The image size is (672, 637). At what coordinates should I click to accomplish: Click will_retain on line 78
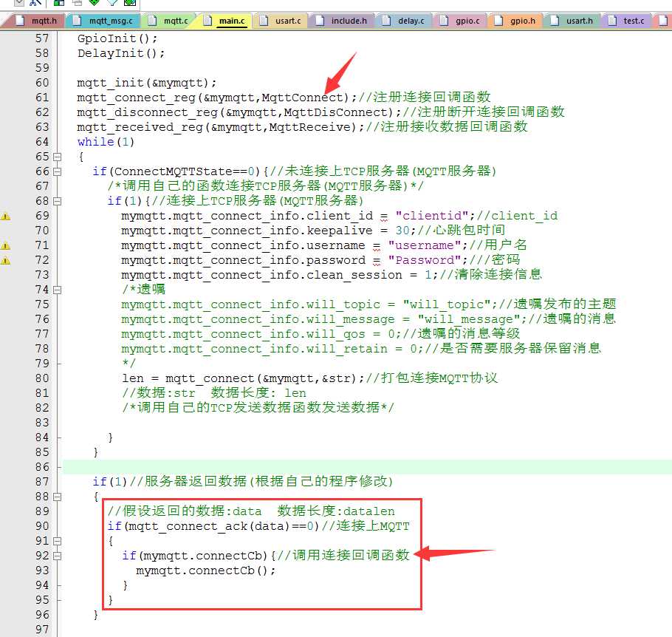pyautogui.click(x=347, y=350)
